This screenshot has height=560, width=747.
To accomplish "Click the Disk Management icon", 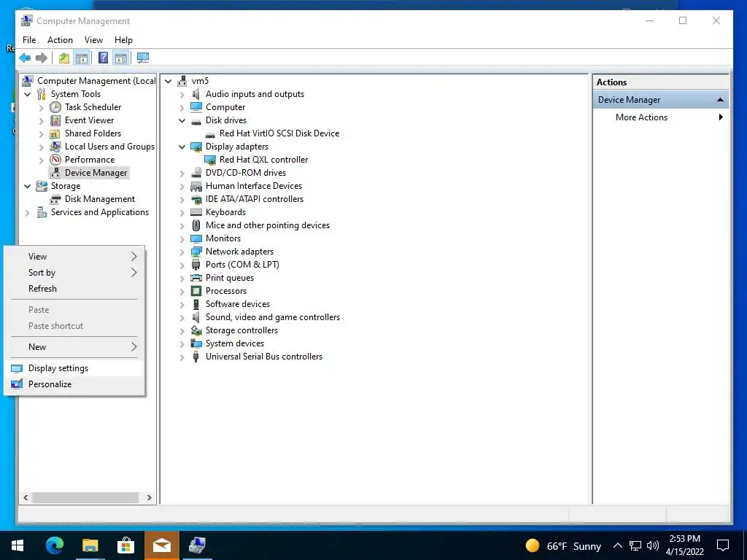I will [55, 199].
